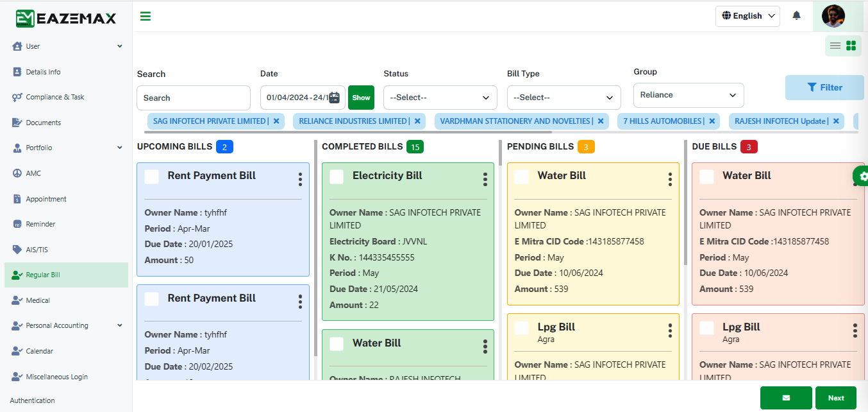The height and width of the screenshot is (412, 868).
Task: Open AIS/TIS in sidebar
Action: coord(37,250)
